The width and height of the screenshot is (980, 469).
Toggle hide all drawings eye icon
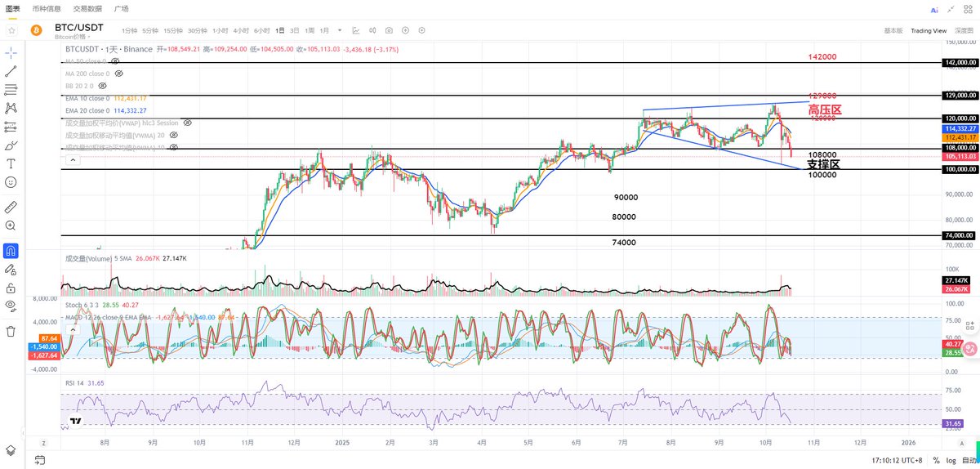pyautogui.click(x=11, y=306)
